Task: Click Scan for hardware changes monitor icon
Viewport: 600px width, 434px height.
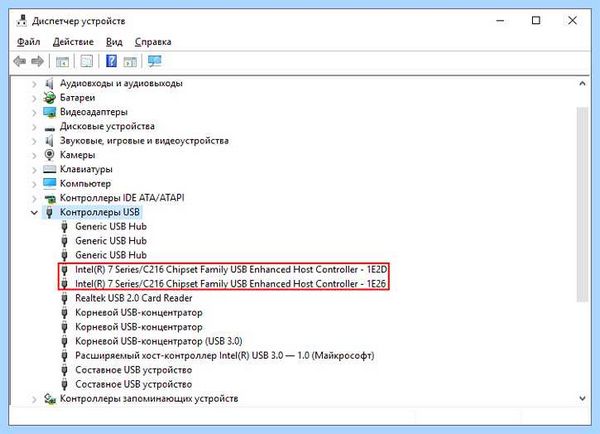Action: pyautogui.click(x=155, y=61)
